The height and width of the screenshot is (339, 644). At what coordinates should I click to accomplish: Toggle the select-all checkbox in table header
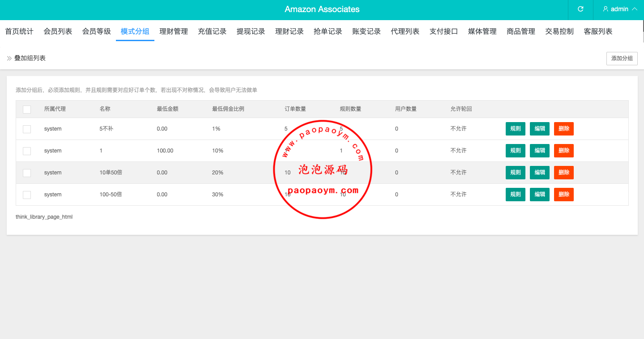(27, 109)
